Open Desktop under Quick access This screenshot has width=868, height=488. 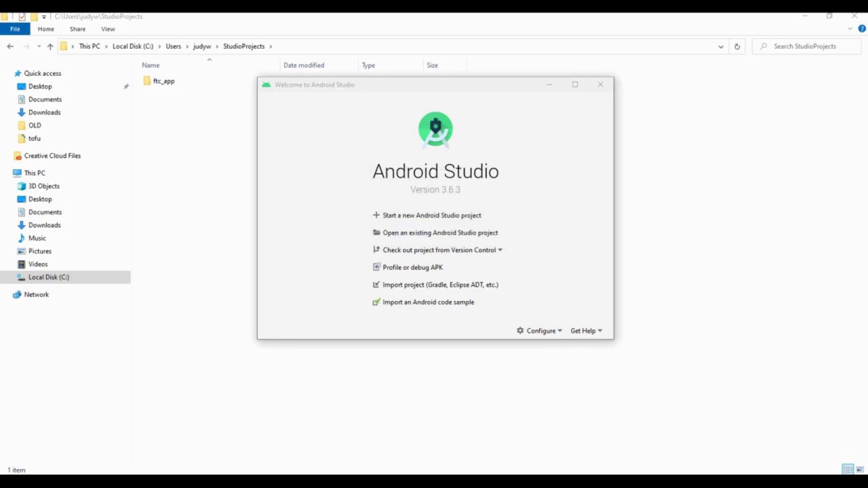click(x=40, y=86)
